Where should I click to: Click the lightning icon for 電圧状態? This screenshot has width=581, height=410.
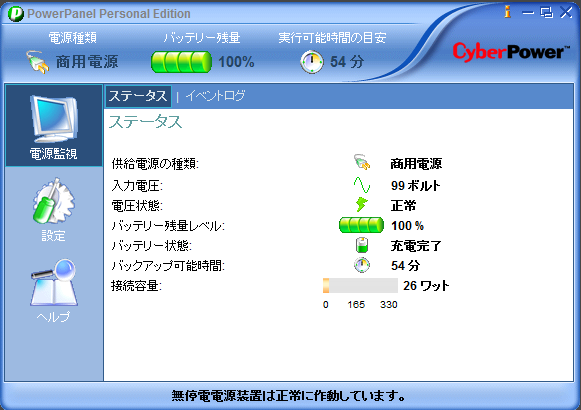[362, 204]
